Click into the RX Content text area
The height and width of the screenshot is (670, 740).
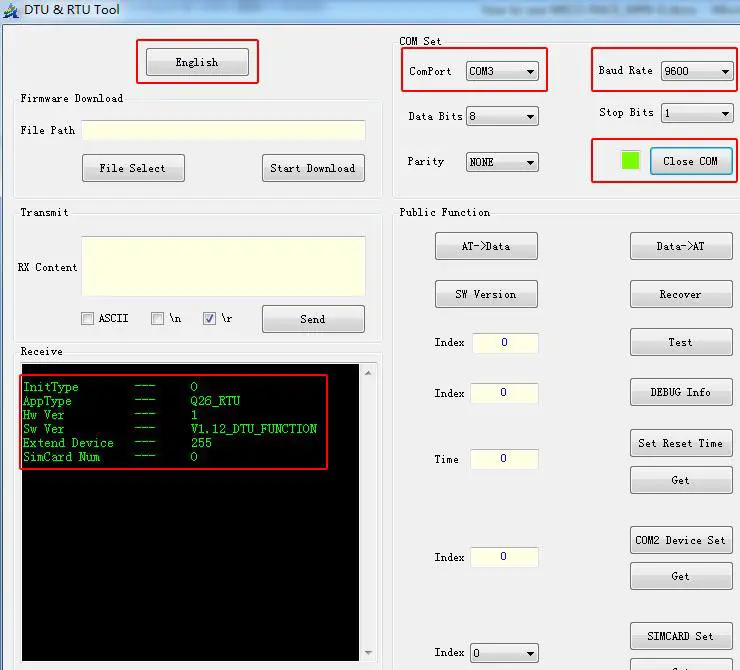pyautogui.click(x=223, y=267)
